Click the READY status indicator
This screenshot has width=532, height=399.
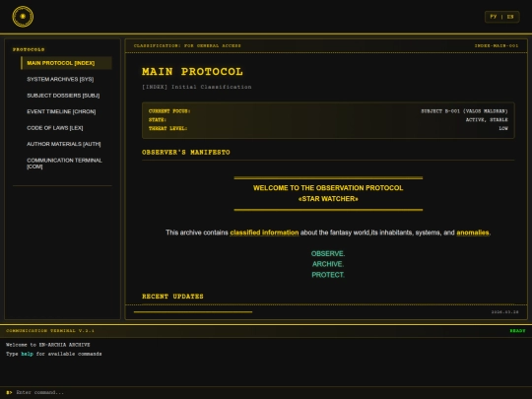point(517,331)
